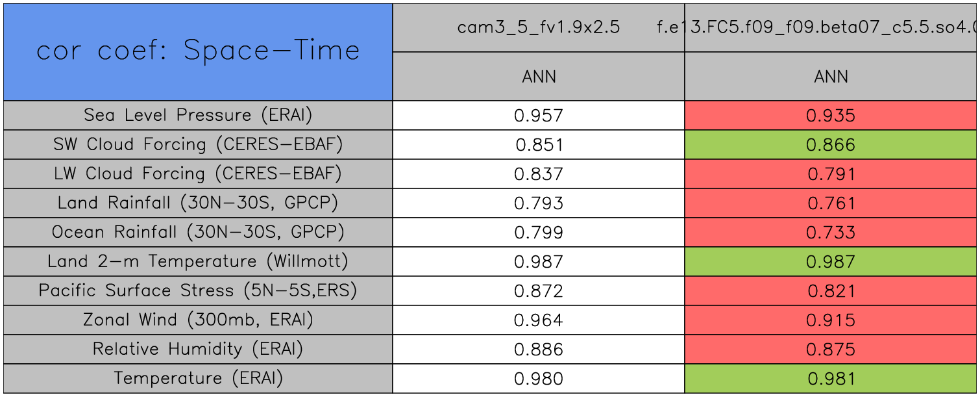Image resolution: width=980 pixels, height=397 pixels.
Task: Select the Temperature (ERAI) row label
Action: 198,378
